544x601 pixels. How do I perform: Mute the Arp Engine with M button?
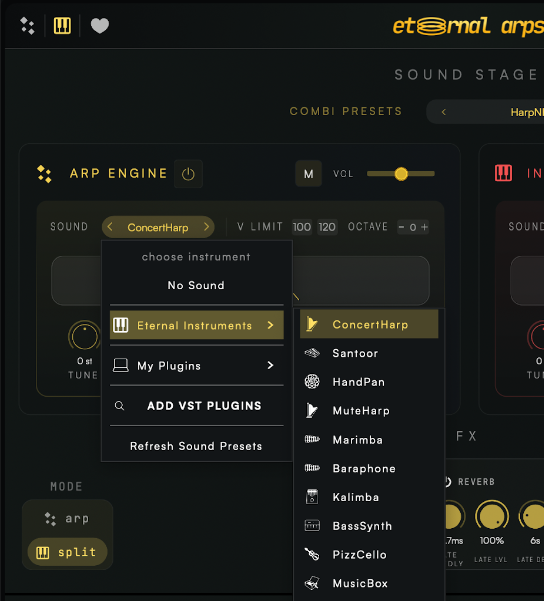(x=309, y=174)
